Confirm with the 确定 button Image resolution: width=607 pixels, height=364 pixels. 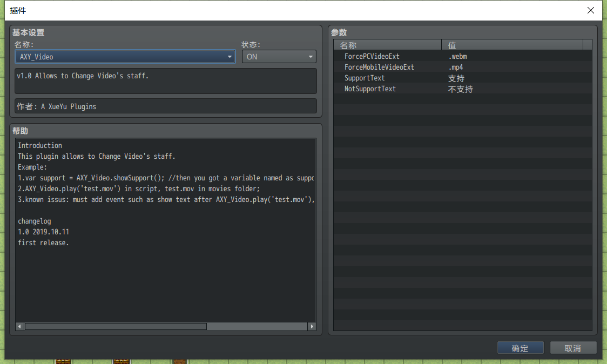point(520,348)
